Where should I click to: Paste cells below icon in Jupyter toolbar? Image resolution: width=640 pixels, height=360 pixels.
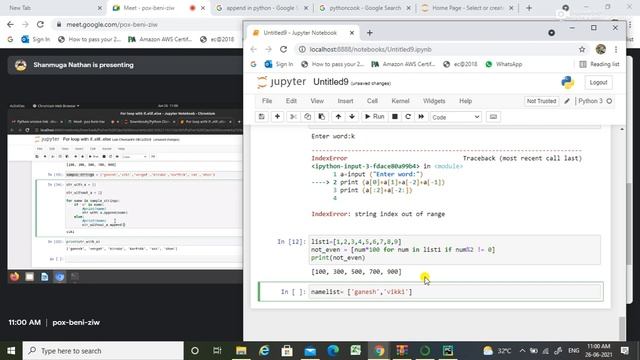click(322, 117)
